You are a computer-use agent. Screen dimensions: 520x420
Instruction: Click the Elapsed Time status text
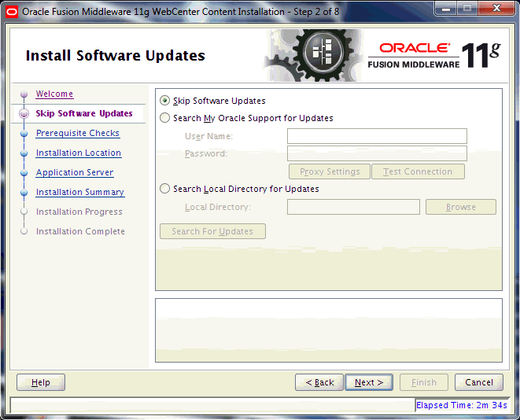click(x=461, y=405)
